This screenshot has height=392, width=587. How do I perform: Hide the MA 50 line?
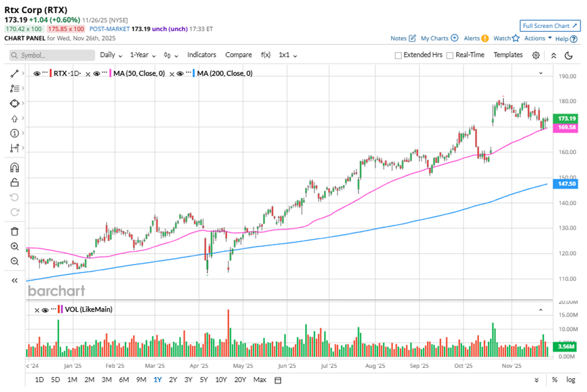96,73
